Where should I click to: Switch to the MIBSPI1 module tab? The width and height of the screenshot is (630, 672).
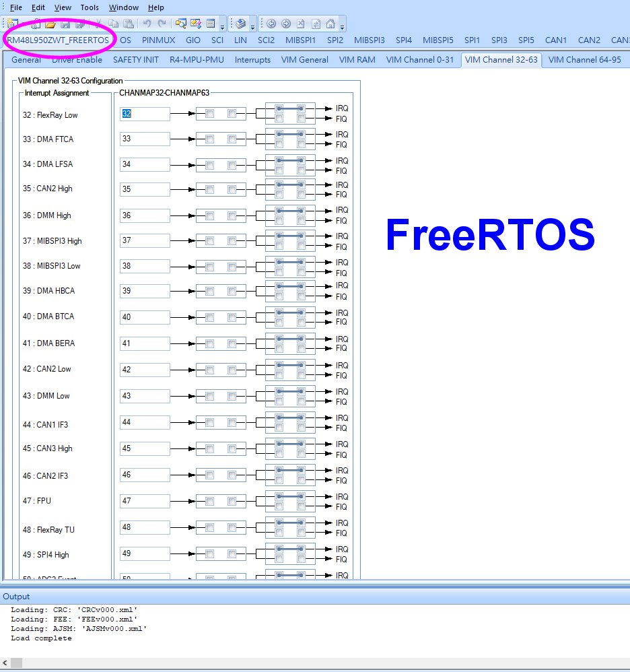tap(301, 40)
